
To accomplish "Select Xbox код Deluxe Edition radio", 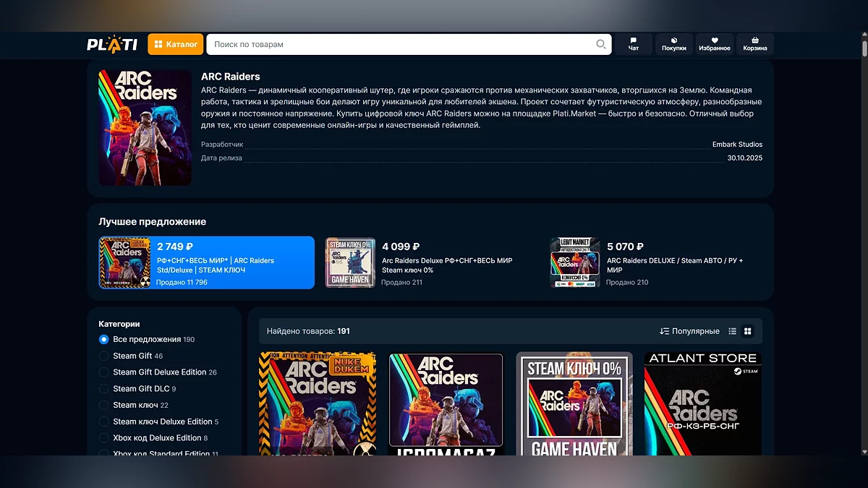I will 103,438.
